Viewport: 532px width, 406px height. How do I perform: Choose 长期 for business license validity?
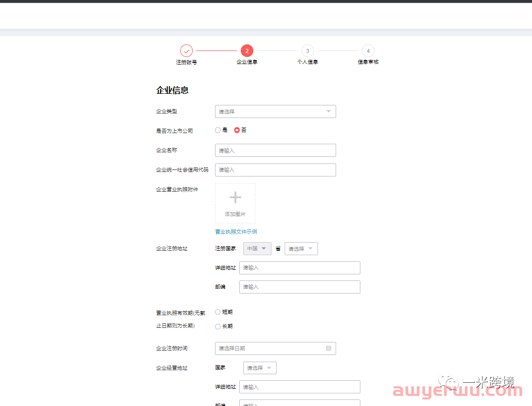[218, 326]
